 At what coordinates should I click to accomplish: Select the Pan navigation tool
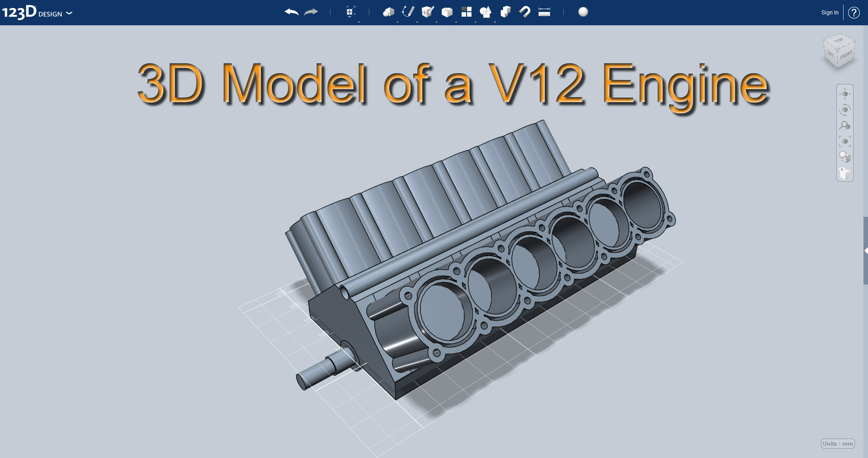845,94
